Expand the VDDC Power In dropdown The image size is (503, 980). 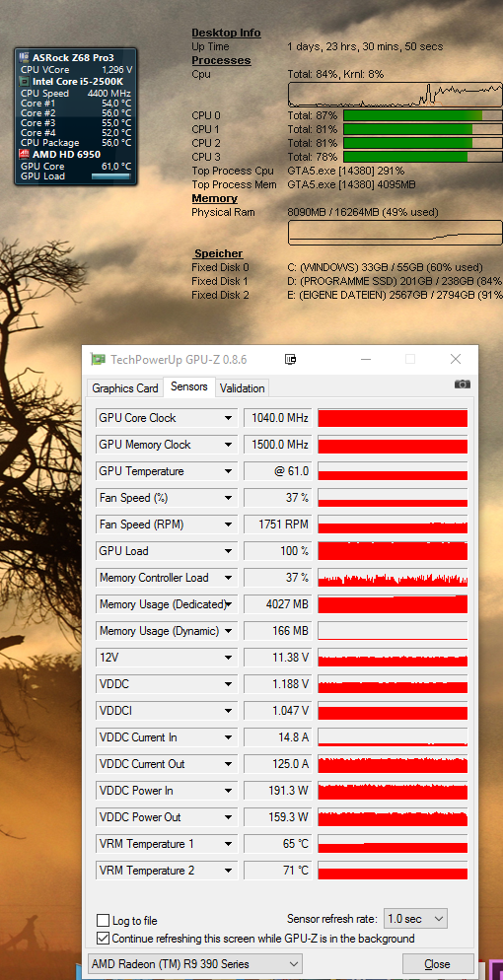tap(229, 791)
